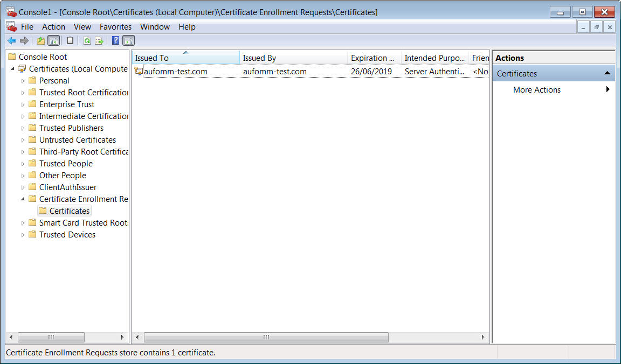Open the Action menu
This screenshot has height=364, width=621.
point(53,27)
